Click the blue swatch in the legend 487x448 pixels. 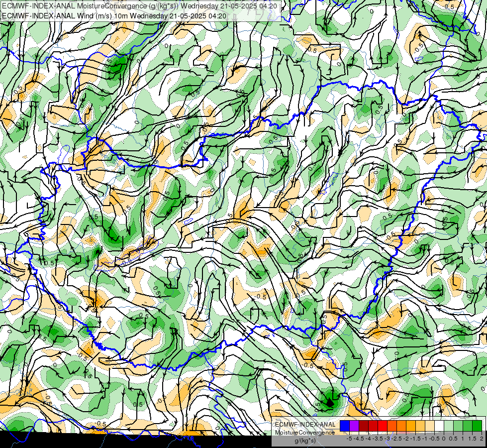[345, 426]
